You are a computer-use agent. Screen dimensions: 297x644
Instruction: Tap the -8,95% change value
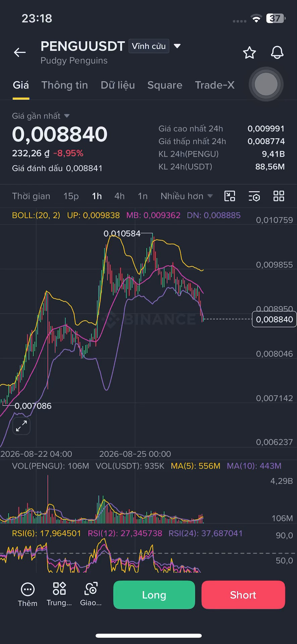(68, 154)
